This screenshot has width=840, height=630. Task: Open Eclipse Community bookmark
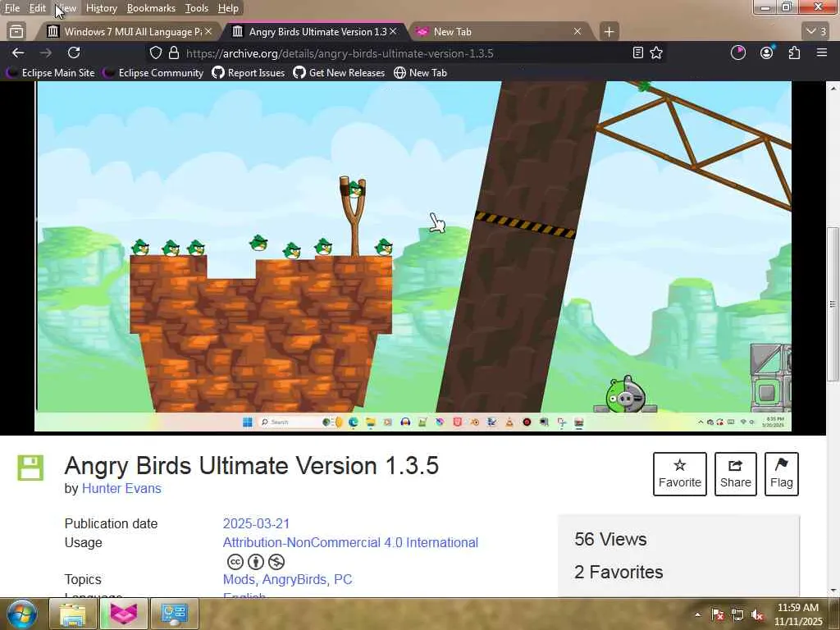coord(153,73)
